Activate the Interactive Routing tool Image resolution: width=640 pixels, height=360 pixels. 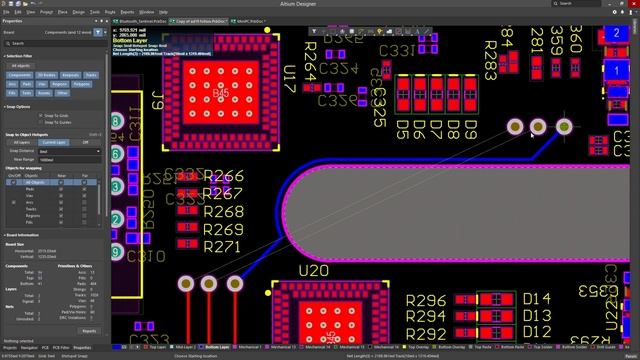tap(361, 31)
